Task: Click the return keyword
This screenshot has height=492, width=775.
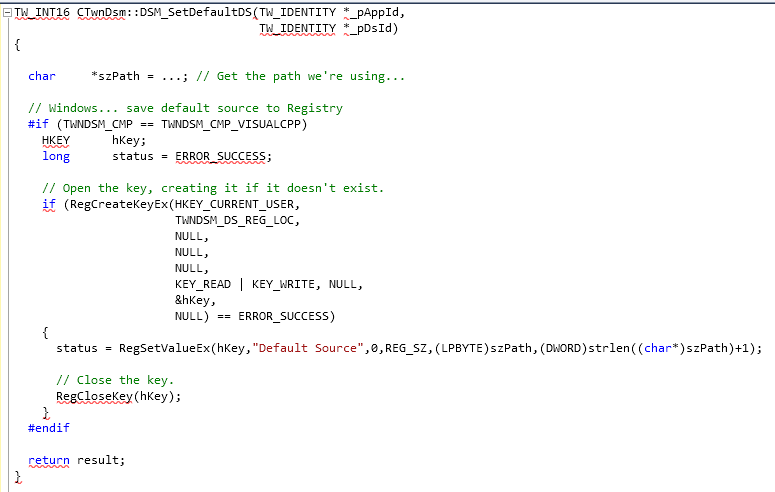Action: (x=49, y=460)
